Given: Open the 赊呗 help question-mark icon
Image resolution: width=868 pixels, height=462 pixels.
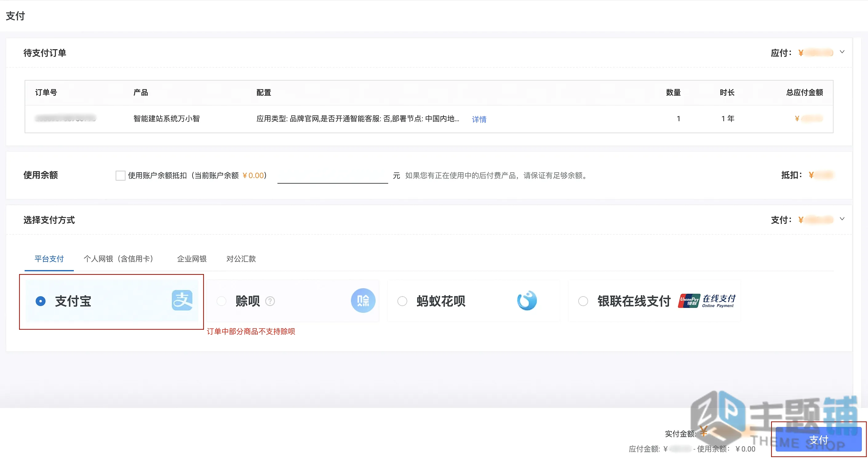Looking at the screenshot, I should pos(270,301).
